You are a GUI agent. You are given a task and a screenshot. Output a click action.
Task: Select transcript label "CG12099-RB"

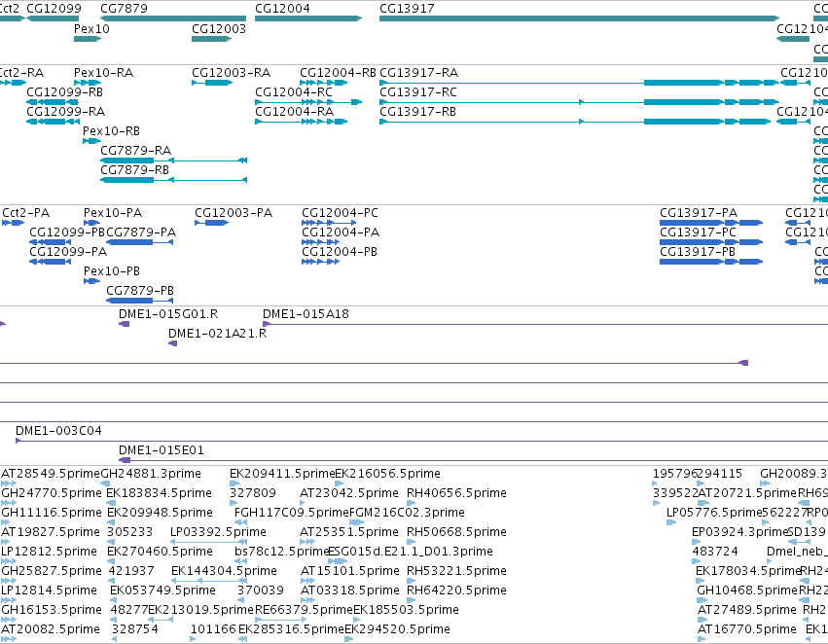[65, 91]
